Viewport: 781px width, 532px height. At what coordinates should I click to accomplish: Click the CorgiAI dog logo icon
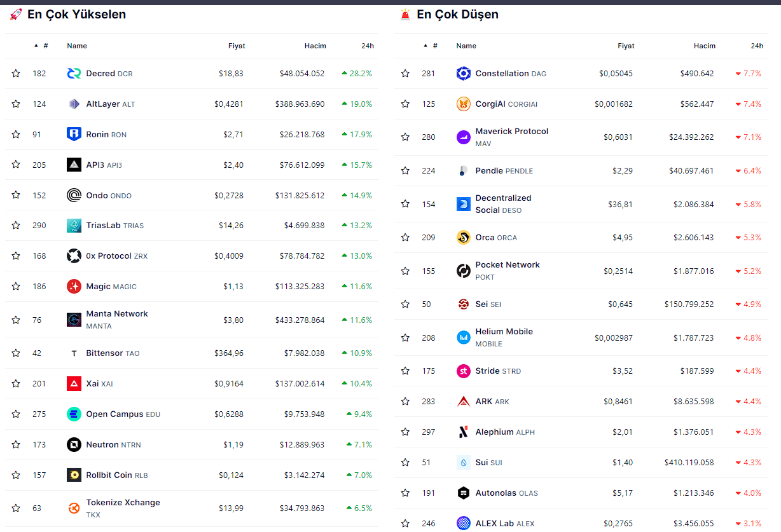coord(464,104)
